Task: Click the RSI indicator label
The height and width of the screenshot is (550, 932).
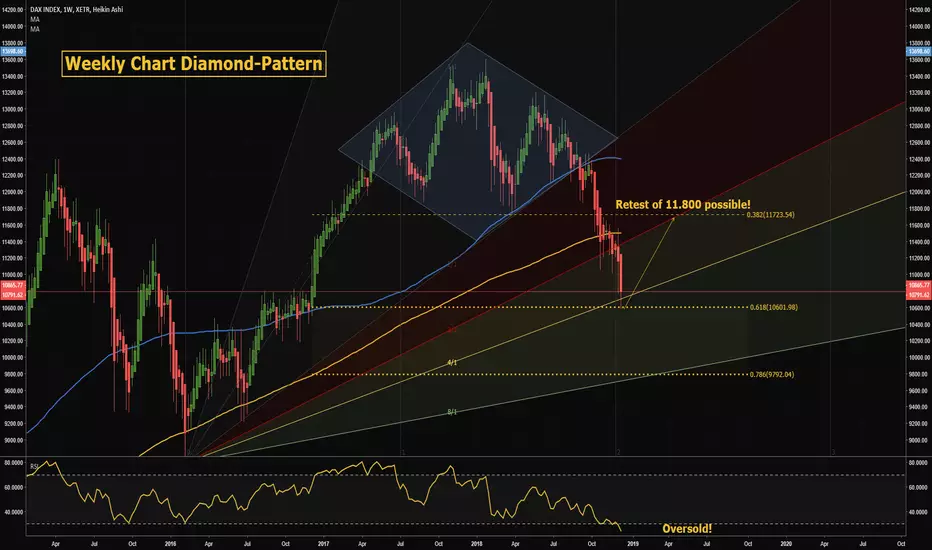Action: click(34, 466)
